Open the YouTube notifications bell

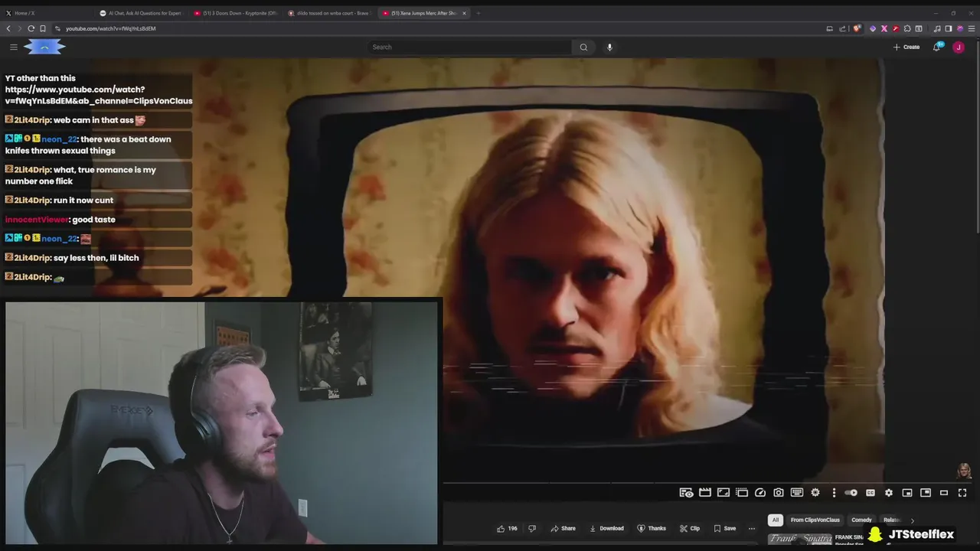(937, 47)
